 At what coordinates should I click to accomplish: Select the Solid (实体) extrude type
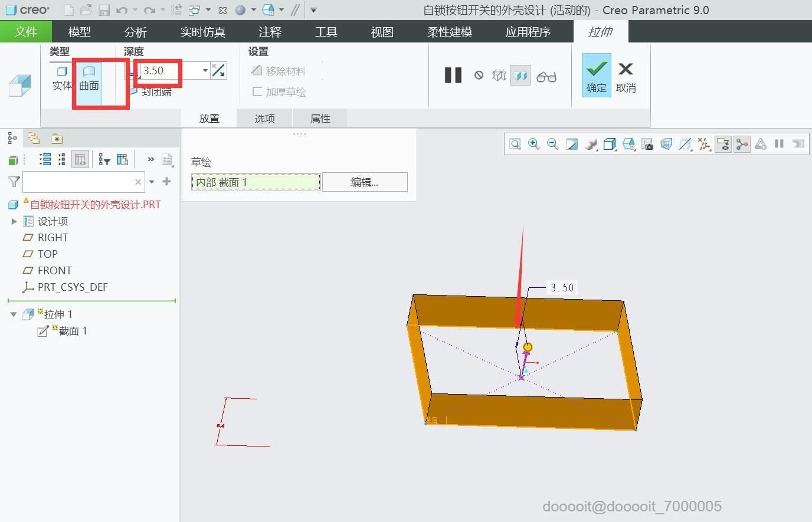(62, 78)
